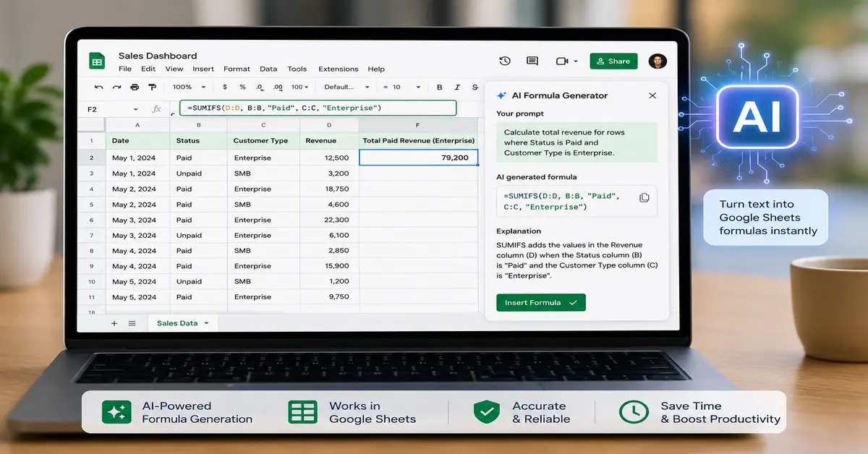Click the Sales Dashboard document title
This screenshot has height=454, width=868.
click(x=158, y=56)
